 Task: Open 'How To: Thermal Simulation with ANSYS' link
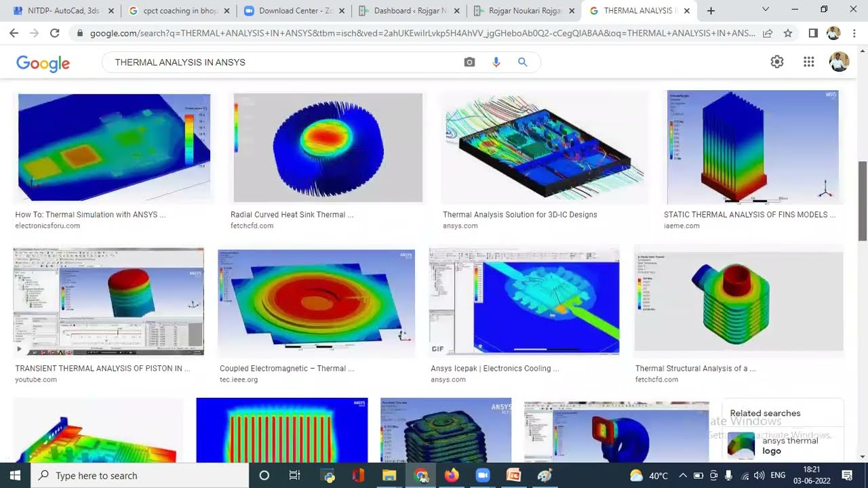pyautogui.click(x=90, y=215)
